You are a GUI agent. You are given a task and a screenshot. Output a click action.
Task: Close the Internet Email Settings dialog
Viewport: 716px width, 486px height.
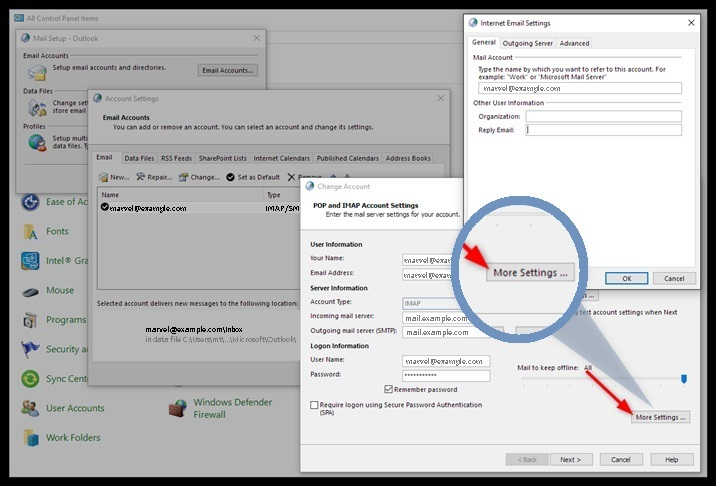[x=691, y=22]
